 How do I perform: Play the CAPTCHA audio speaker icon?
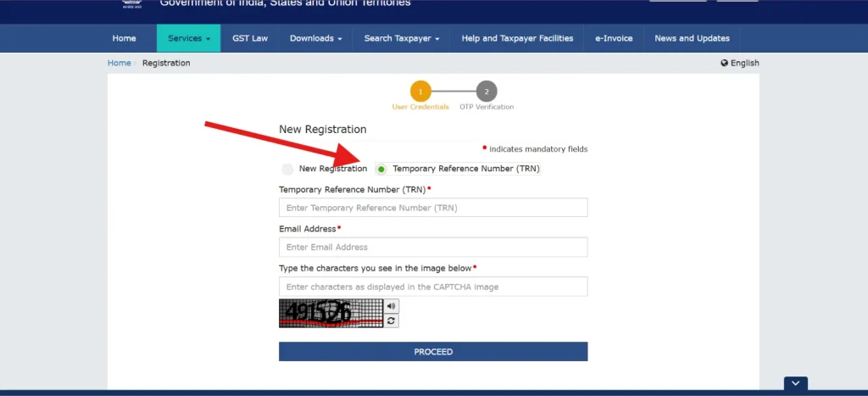point(392,306)
